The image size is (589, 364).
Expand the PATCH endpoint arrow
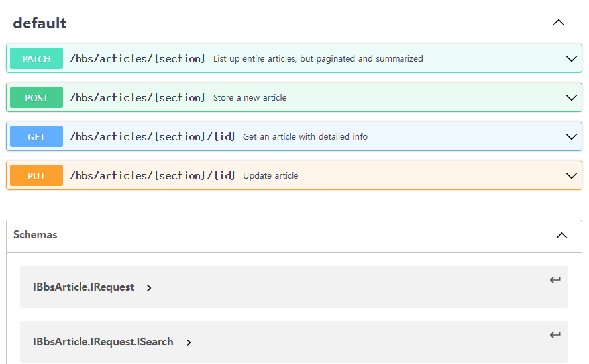(x=572, y=59)
